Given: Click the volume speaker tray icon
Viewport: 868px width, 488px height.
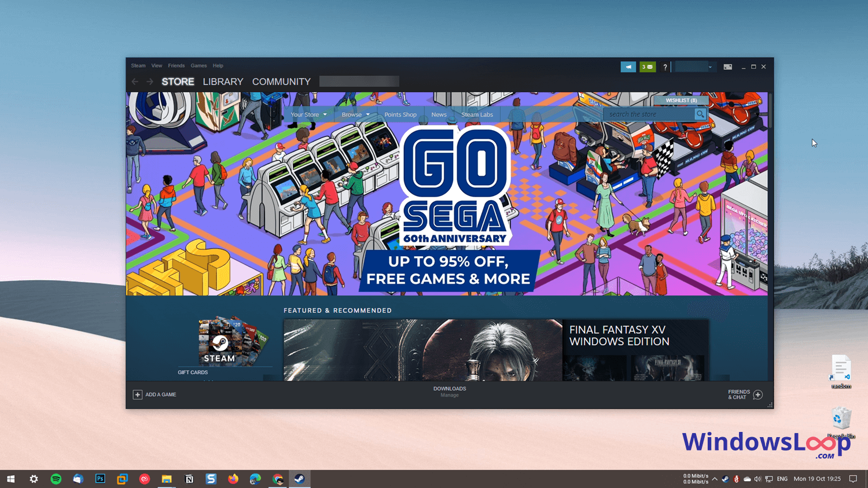Looking at the screenshot, I should [x=757, y=479].
